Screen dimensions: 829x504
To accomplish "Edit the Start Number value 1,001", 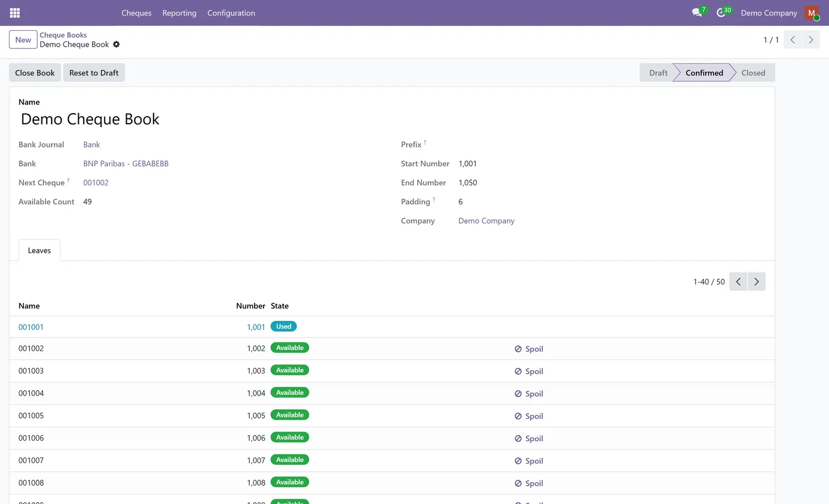I will pyautogui.click(x=468, y=163).
